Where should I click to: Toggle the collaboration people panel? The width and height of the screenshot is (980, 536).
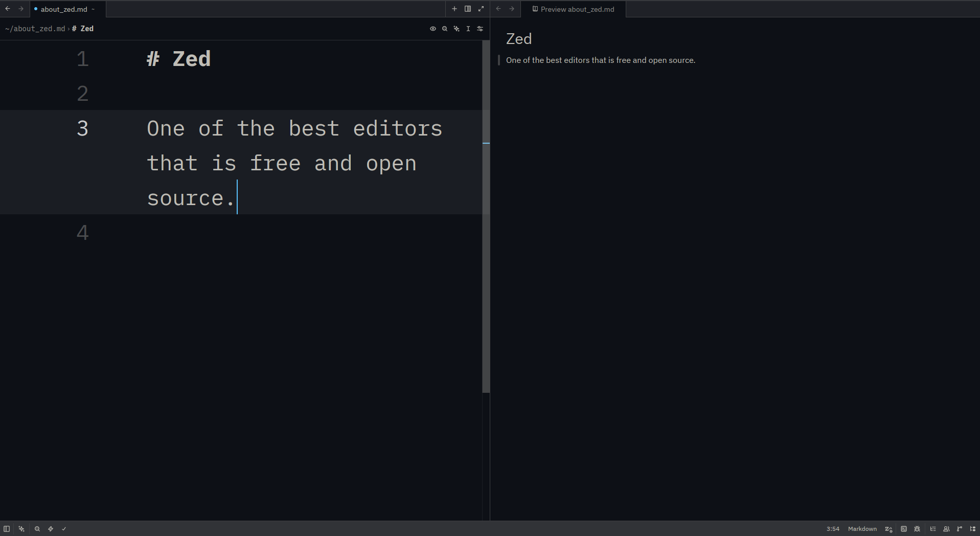(x=946, y=529)
